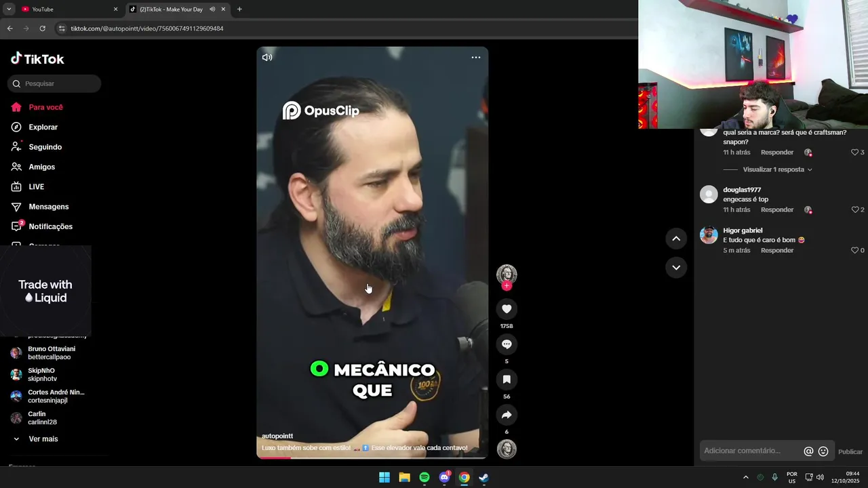
Task: Open Discord from the taskbar
Action: [x=444, y=477]
